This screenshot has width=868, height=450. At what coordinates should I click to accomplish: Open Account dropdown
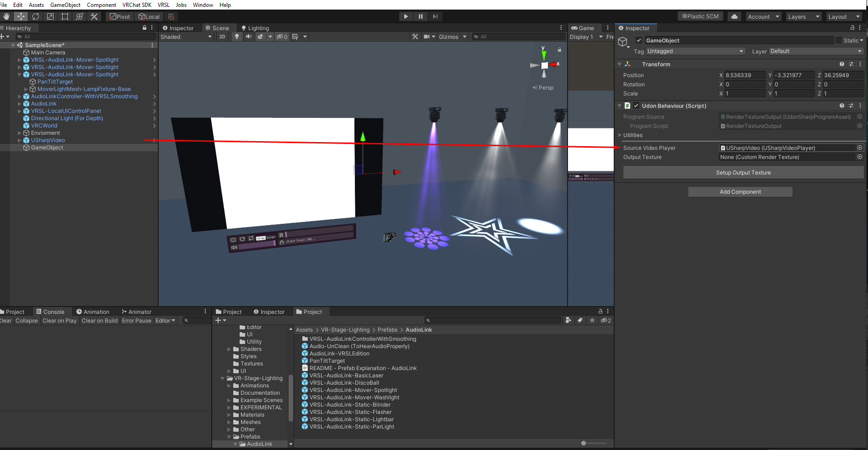coord(763,16)
